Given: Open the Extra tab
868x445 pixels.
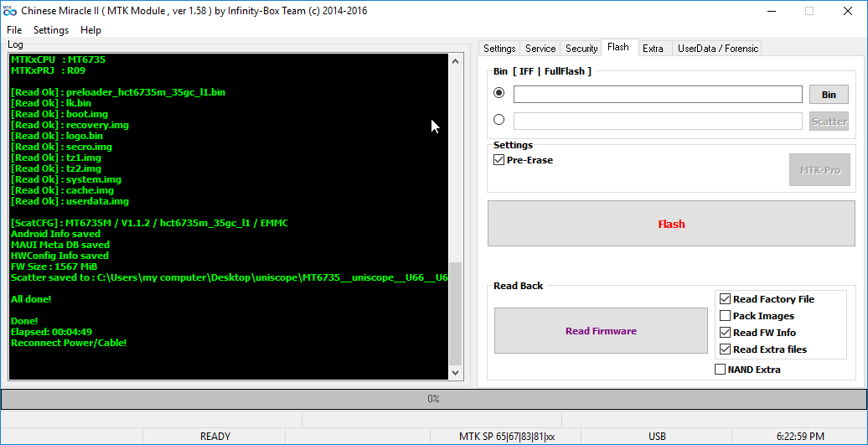Looking at the screenshot, I should (x=653, y=49).
